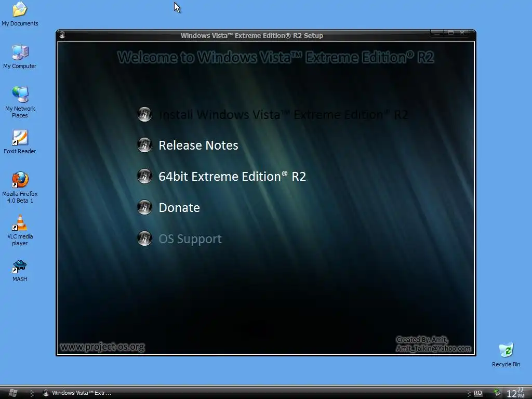Select the VLC media player shortcut
This screenshot has width=532, height=399.
(20, 230)
